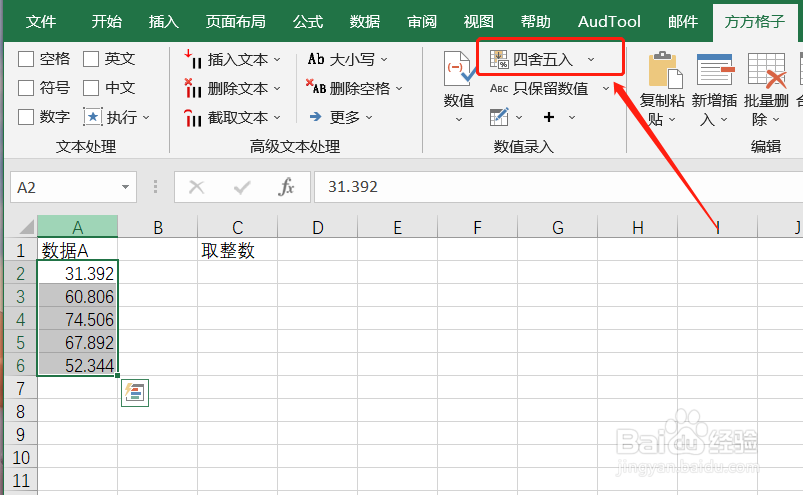
Task: Expand the 插入文本 dropdown arrow
Action: point(277,60)
